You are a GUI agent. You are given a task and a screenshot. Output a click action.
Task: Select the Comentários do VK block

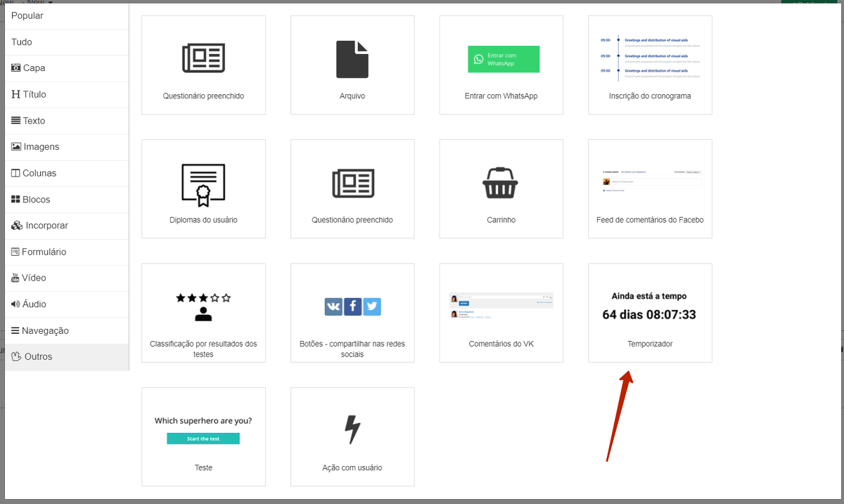[501, 313]
